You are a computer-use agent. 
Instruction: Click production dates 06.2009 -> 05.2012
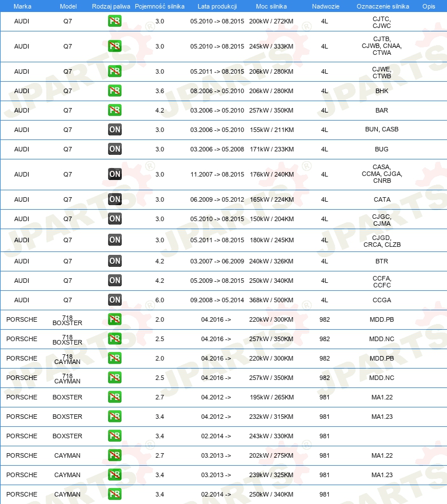pyautogui.click(x=217, y=199)
